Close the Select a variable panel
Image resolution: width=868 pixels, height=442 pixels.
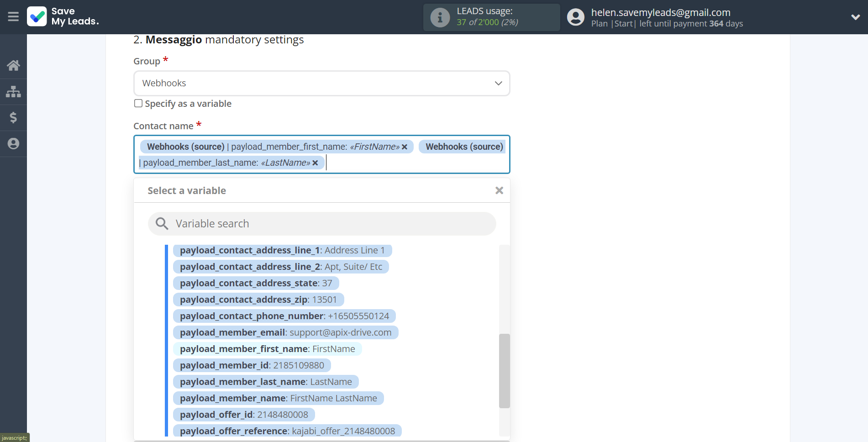click(499, 190)
